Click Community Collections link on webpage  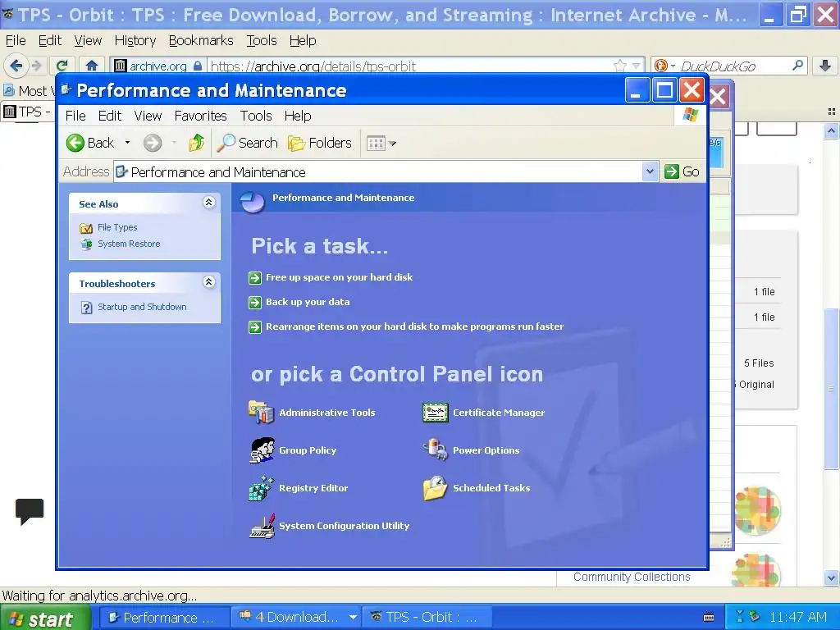point(632,577)
